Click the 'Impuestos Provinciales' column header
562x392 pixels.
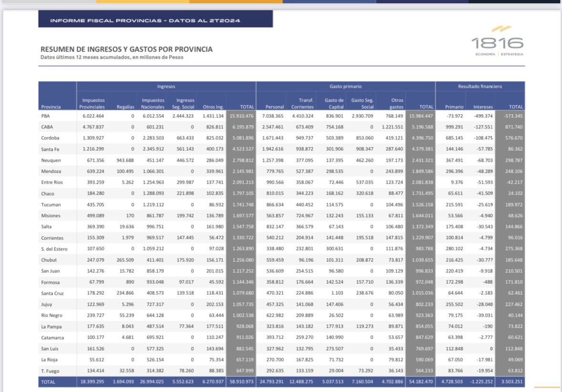point(92,103)
